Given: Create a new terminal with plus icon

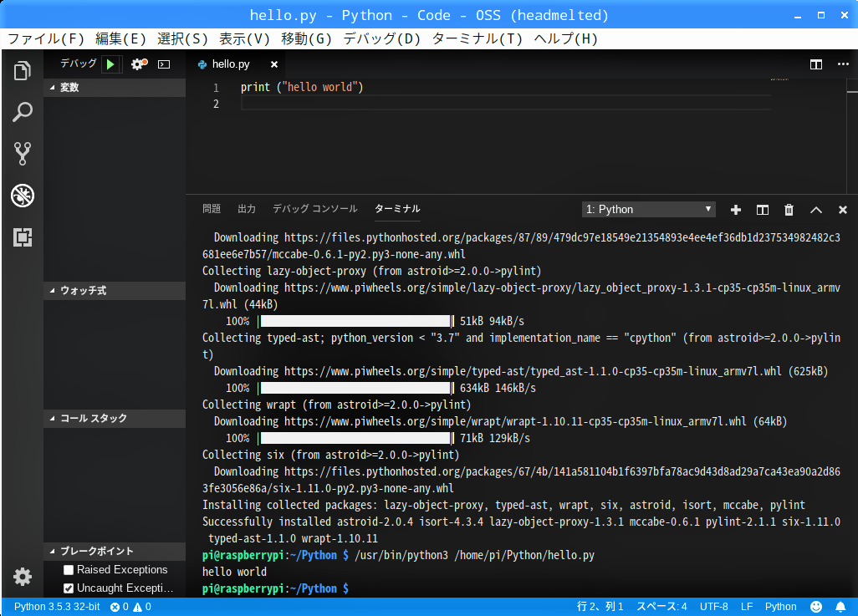Looking at the screenshot, I should pyautogui.click(x=736, y=210).
